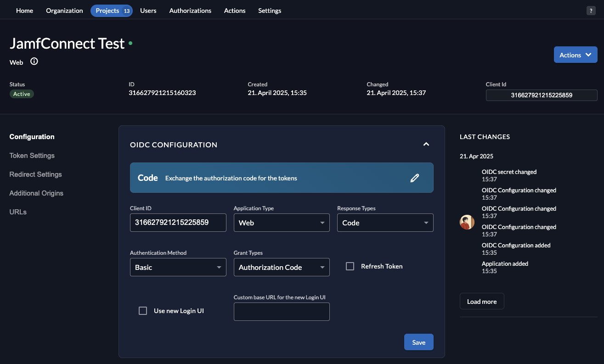This screenshot has width=604, height=364.
Task: Open the Grant Types dropdown
Action: pos(282,267)
